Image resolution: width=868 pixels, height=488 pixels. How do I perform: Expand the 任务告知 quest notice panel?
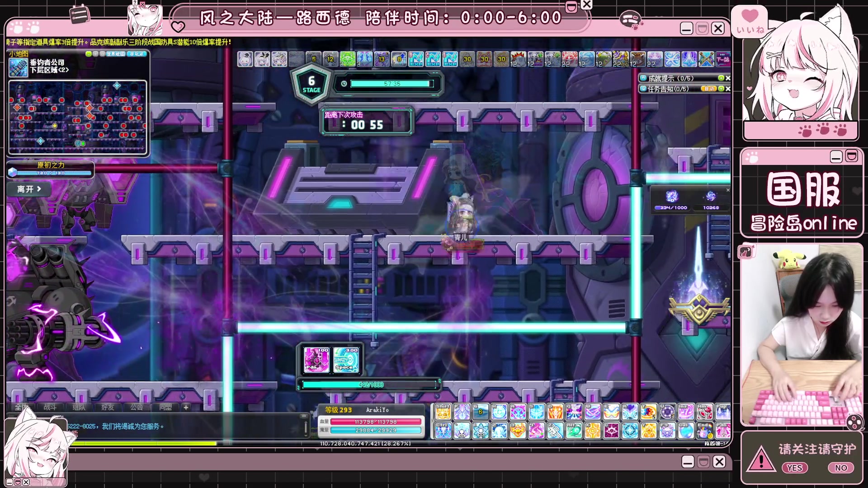[721, 89]
